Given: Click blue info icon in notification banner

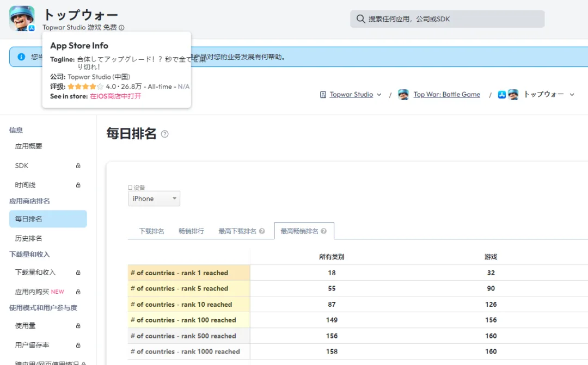Looking at the screenshot, I should tap(21, 57).
